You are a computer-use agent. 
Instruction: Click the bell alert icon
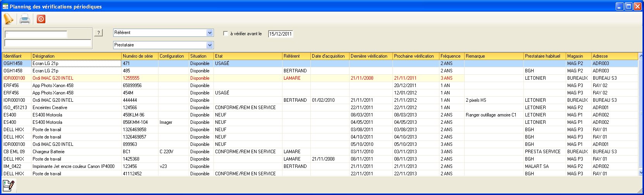click(8, 19)
